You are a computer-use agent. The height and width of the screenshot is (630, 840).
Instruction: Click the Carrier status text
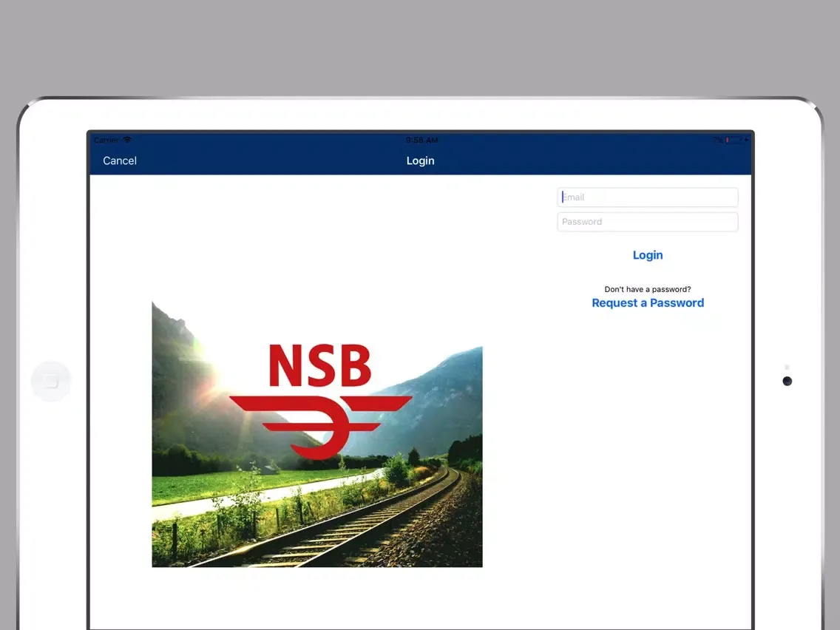[106, 140]
